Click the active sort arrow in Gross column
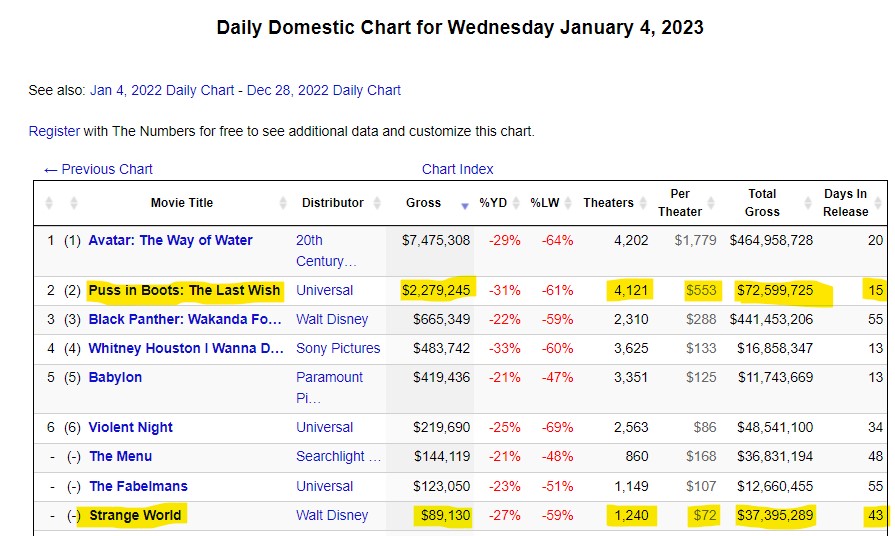This screenshot has height=536, width=895. click(x=464, y=205)
